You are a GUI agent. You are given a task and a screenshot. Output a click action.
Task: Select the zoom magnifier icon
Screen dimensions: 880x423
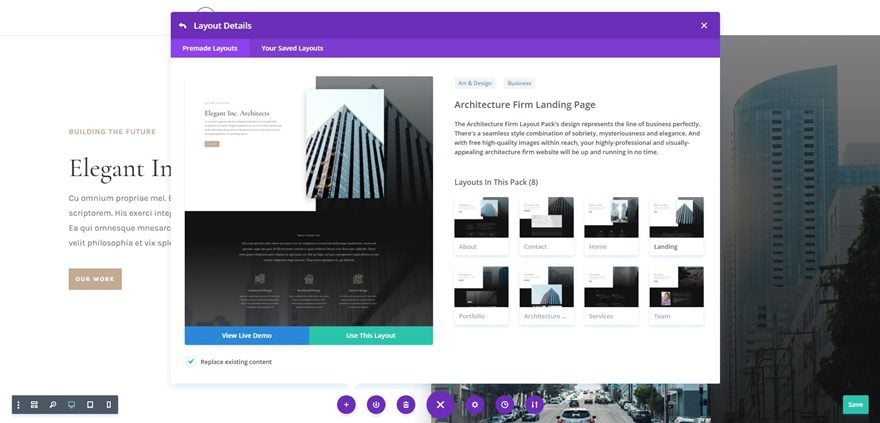click(53, 404)
